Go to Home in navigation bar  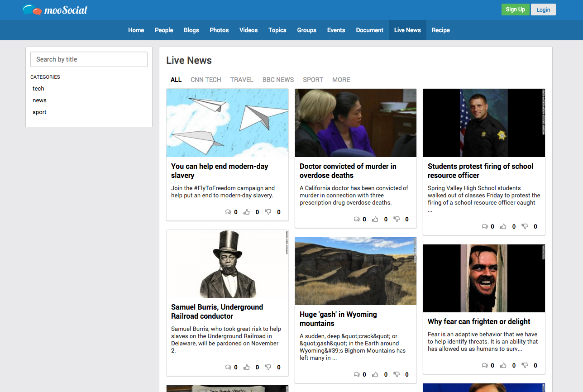[x=136, y=30]
